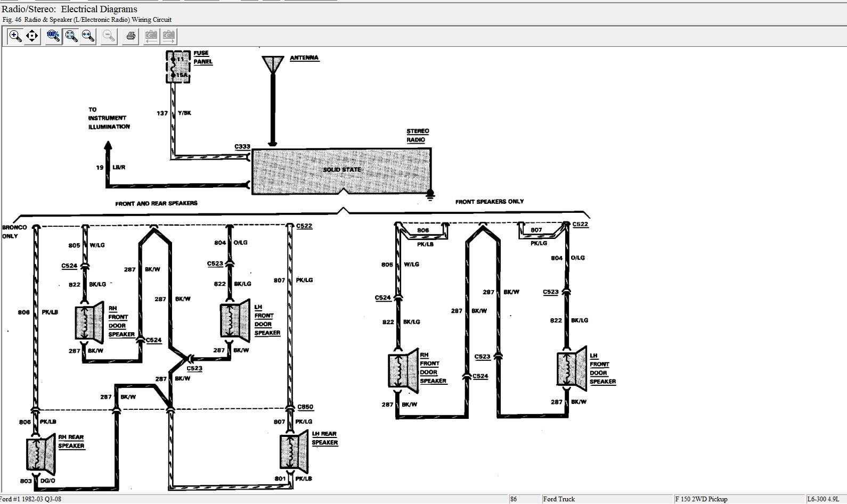Viewport: 847px width, 504px height.
Task: Click the antenna symbol in the diagram
Action: 273,65
